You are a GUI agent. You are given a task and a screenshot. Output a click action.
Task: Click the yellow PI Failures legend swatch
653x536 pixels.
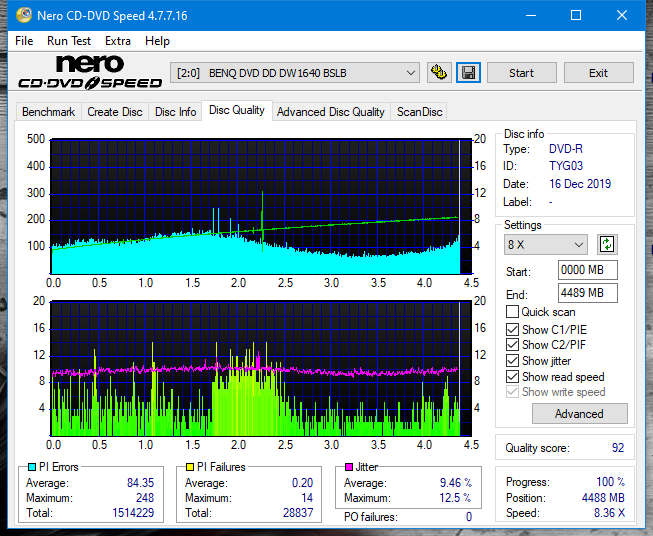190,467
